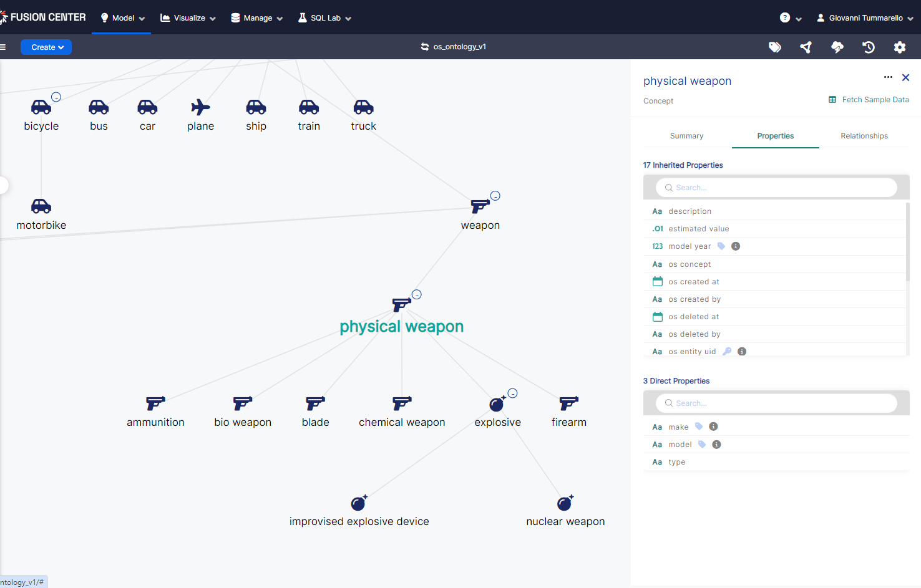Click the Inherited Properties search field
The height and width of the screenshot is (588, 921).
point(776,188)
